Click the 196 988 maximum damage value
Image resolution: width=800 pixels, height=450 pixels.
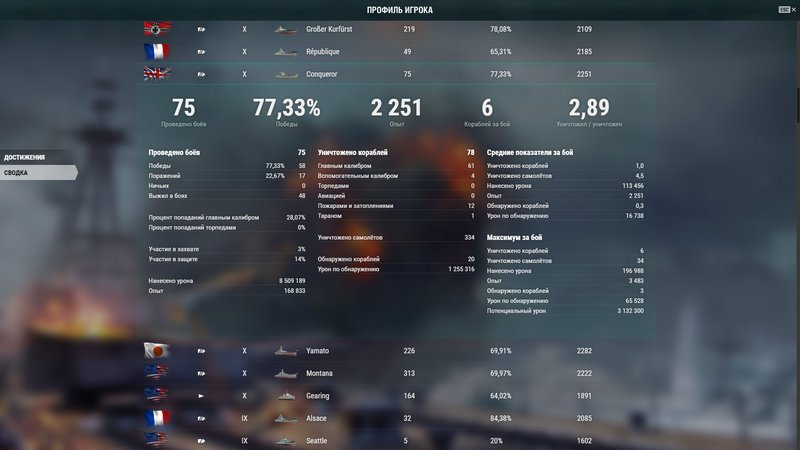click(x=633, y=271)
